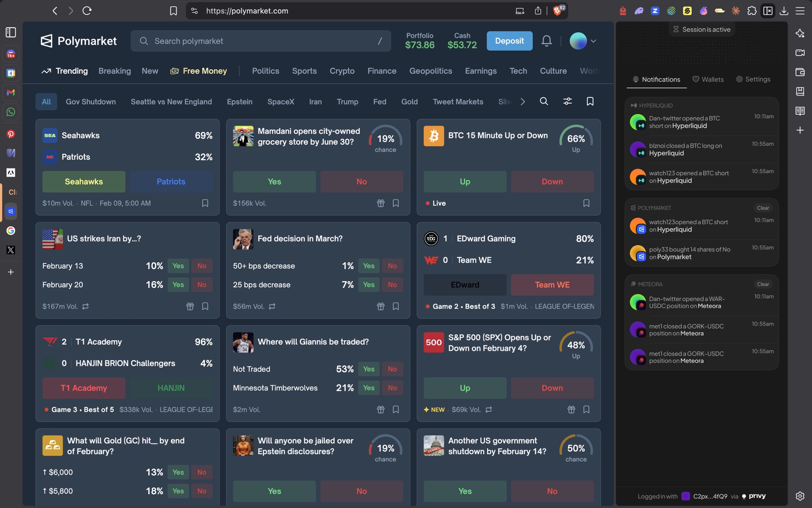This screenshot has height=508, width=812.
Task: Focus the Search polymarket field
Action: (261, 41)
